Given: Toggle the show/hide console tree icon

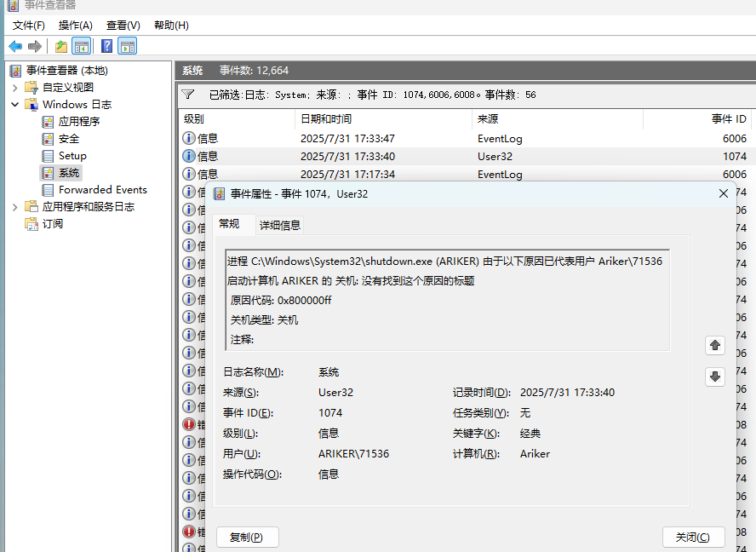Looking at the screenshot, I should click(x=82, y=46).
